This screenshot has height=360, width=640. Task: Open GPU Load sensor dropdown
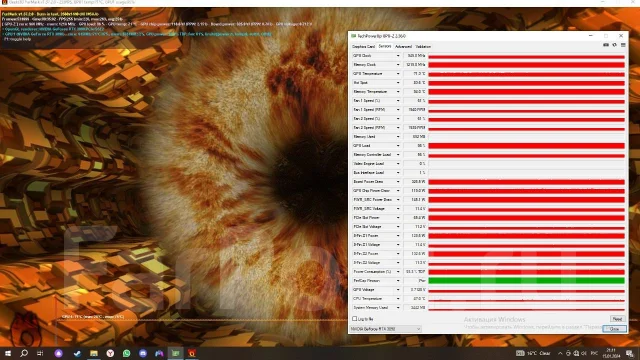point(398,145)
